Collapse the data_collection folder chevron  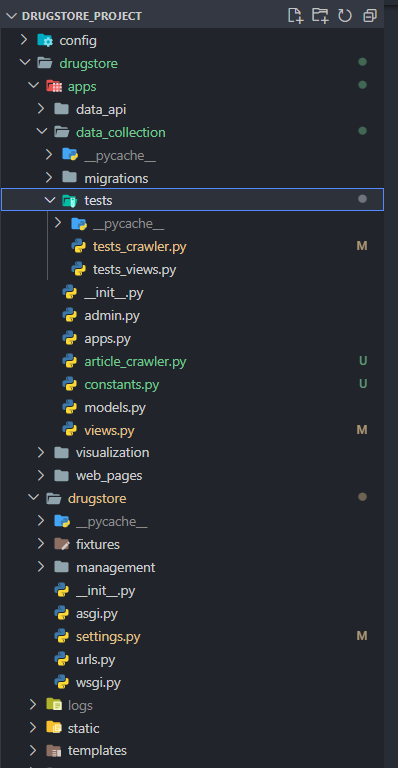click(41, 132)
